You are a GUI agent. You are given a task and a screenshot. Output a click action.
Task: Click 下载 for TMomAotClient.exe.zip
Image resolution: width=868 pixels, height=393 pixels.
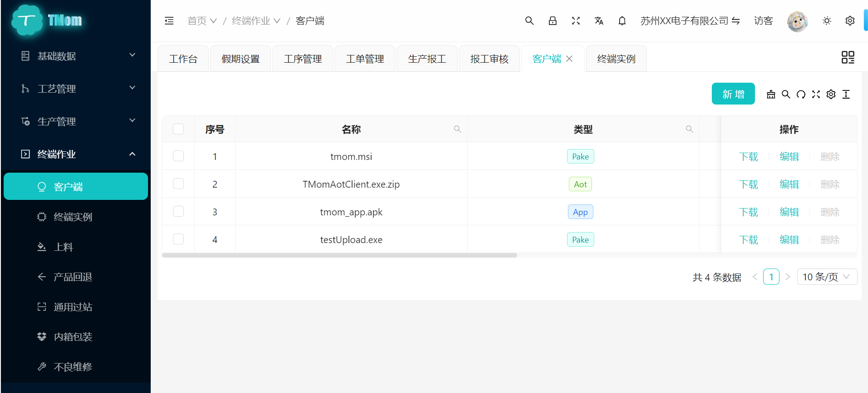coord(748,184)
